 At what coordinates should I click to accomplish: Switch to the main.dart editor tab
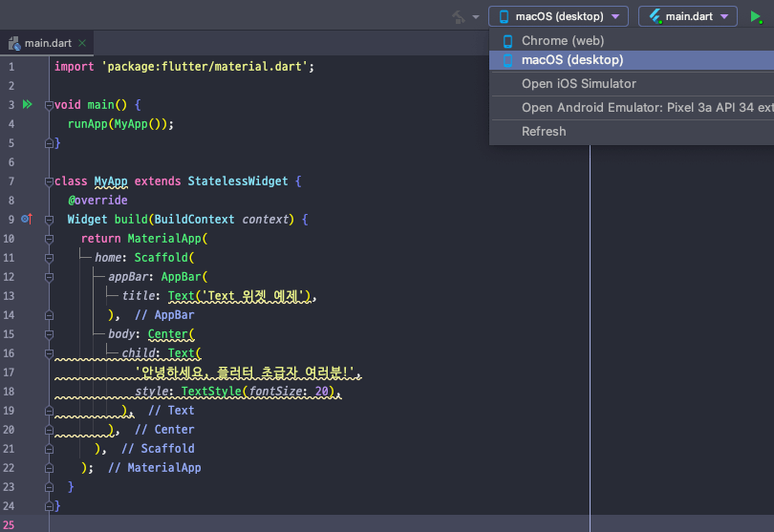(48, 43)
